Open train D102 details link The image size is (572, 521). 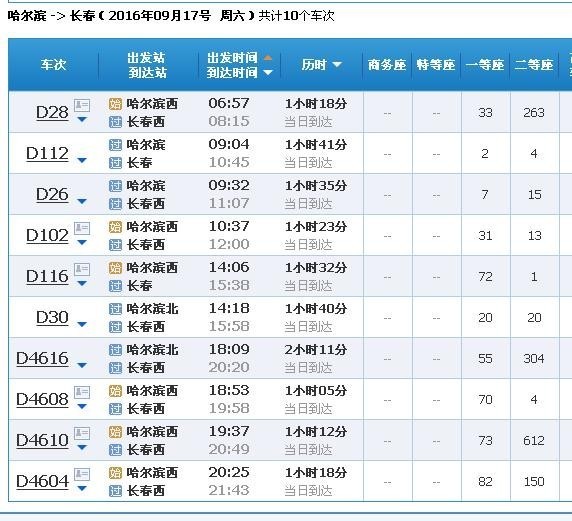click(47, 235)
